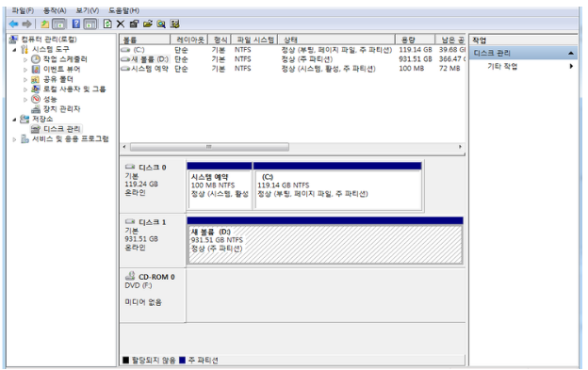The image size is (588, 370).
Task: Click the 디스크 관리 disk icon in tree
Action: coord(36,129)
